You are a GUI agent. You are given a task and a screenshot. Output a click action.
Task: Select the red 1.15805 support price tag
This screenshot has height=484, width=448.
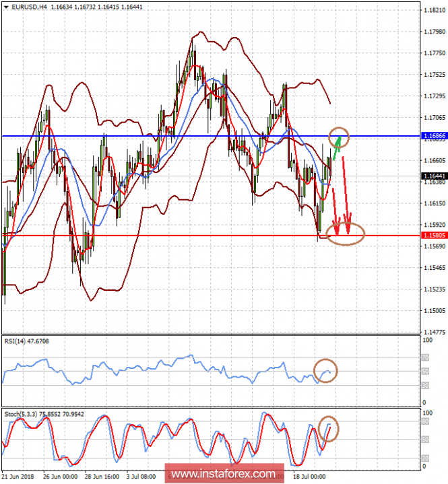[x=433, y=236]
